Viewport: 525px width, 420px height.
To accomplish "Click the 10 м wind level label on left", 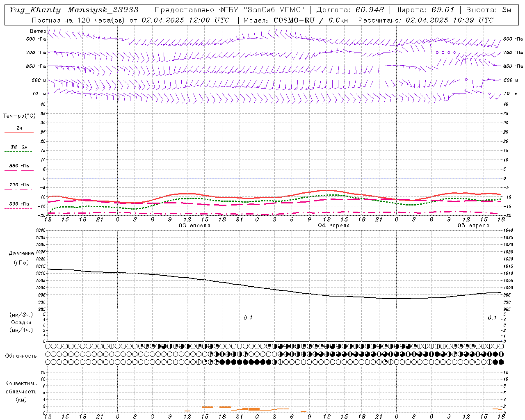I will point(39,94).
